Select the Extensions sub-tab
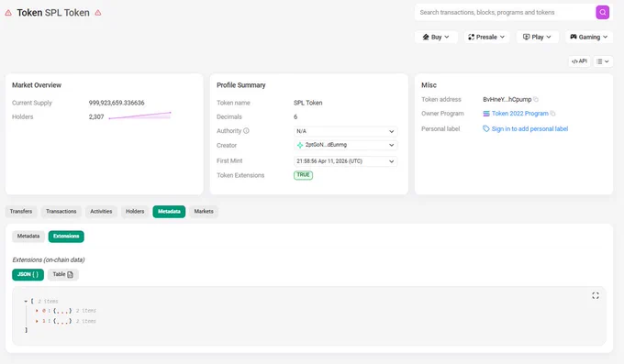Screen dimensions: 624x364 point(66,237)
